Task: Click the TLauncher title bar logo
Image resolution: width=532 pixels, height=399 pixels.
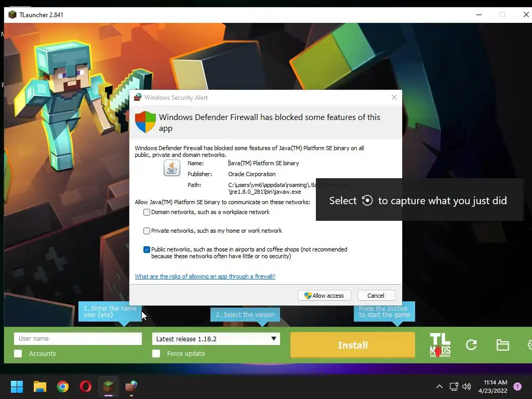Action: [x=12, y=15]
